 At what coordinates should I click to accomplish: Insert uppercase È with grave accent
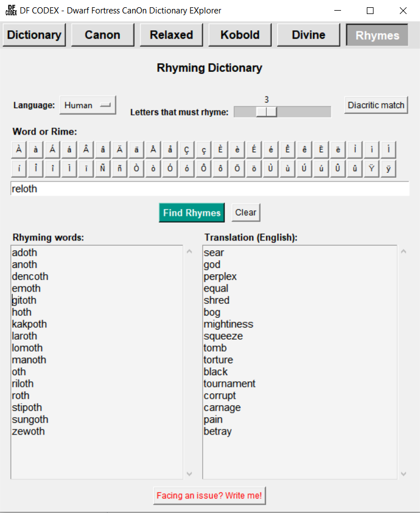click(x=220, y=150)
